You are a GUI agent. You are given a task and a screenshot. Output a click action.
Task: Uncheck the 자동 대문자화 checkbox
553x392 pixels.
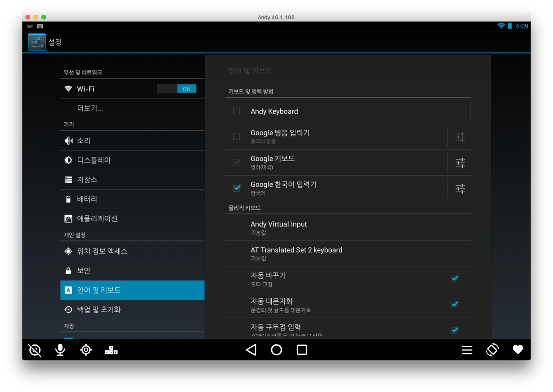tap(454, 304)
